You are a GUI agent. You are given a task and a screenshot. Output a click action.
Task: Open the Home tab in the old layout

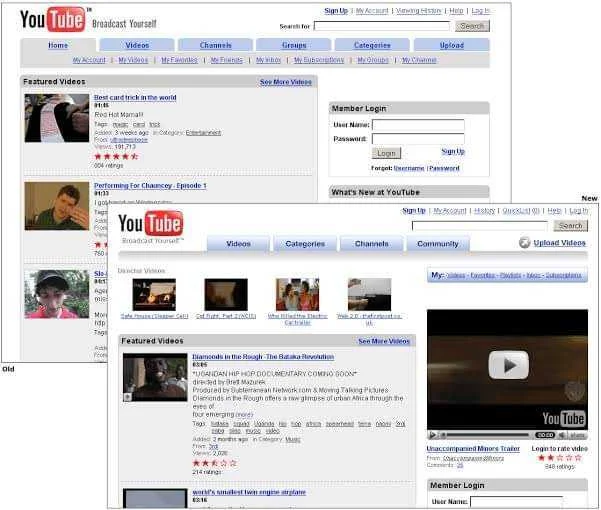click(x=58, y=45)
